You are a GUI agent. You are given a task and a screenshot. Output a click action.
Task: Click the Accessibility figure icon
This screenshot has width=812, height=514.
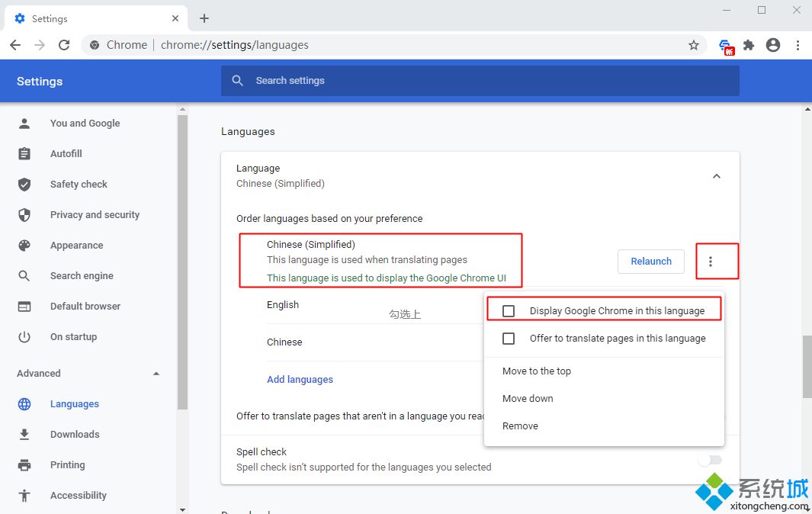24,496
